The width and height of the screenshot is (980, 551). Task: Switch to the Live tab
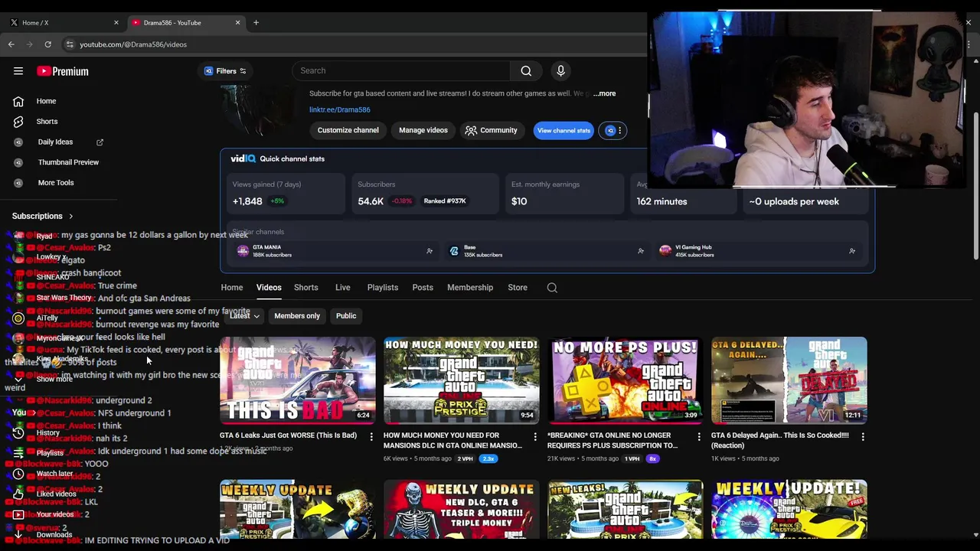(x=342, y=288)
